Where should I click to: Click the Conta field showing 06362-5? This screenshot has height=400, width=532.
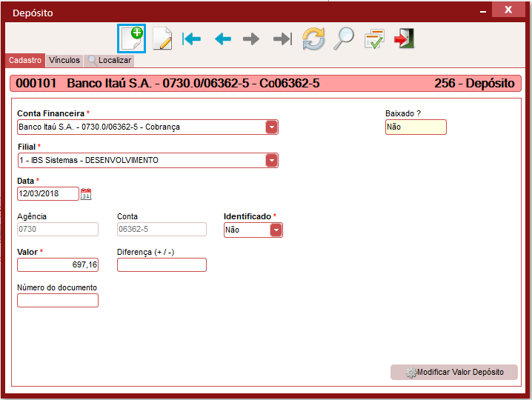pyautogui.click(x=162, y=230)
